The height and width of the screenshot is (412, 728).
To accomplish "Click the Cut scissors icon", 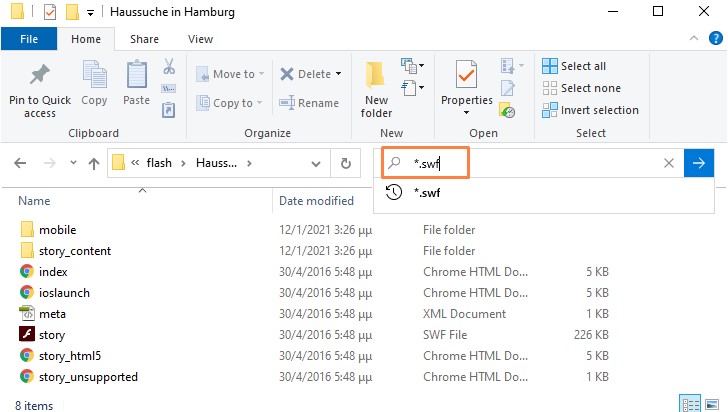I will click(x=169, y=67).
